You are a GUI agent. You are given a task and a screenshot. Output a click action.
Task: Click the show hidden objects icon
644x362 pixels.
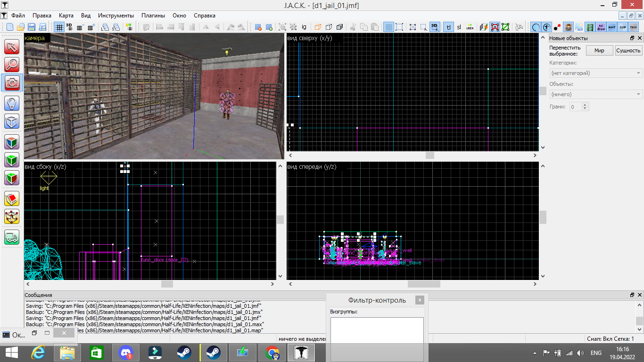pyautogui.click(x=269, y=27)
